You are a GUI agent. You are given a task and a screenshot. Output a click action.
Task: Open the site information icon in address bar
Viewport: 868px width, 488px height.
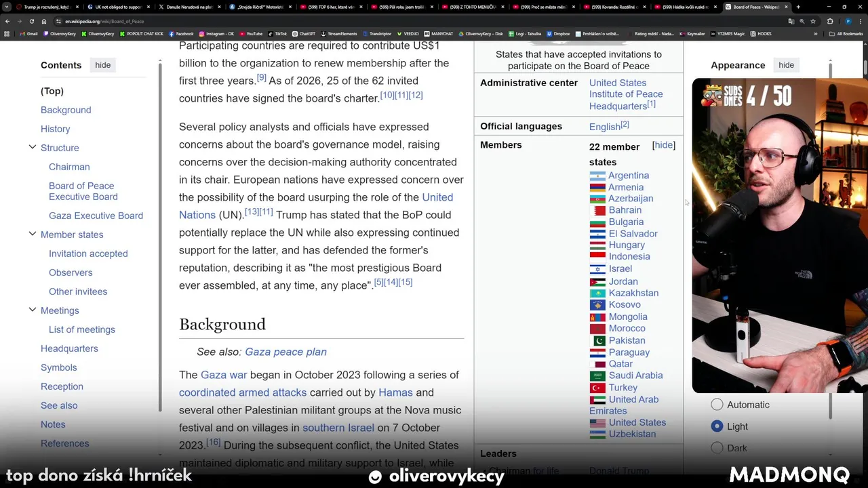(59, 21)
